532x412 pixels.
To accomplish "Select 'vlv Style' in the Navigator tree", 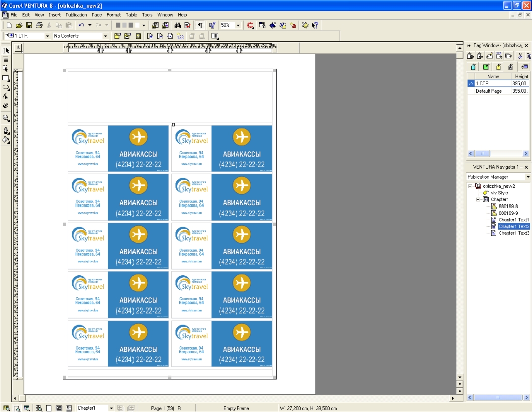I will pos(499,193).
